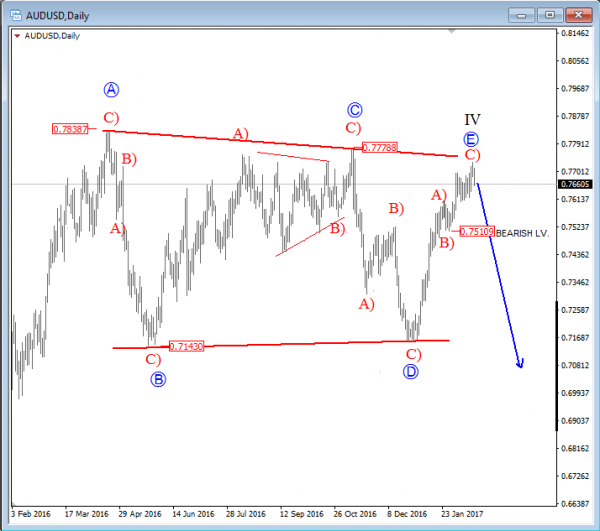This screenshot has width=600, height=531.
Task: Click the 0.73462 price axis value
Action: (575, 282)
